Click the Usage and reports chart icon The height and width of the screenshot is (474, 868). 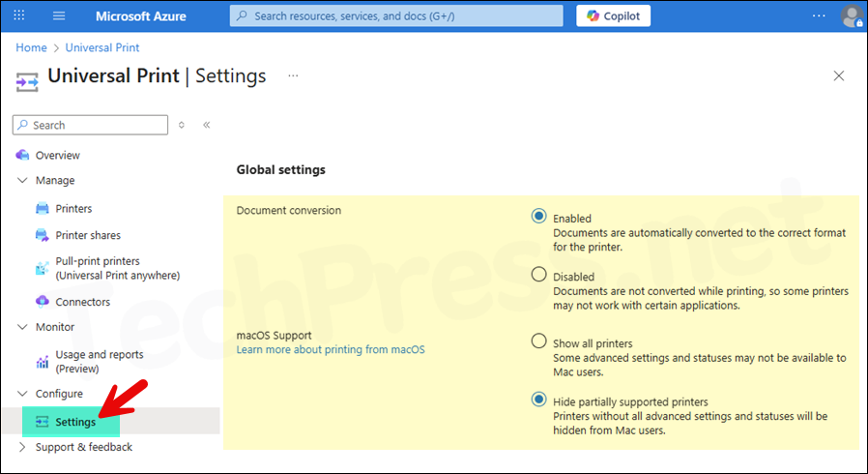tap(43, 362)
